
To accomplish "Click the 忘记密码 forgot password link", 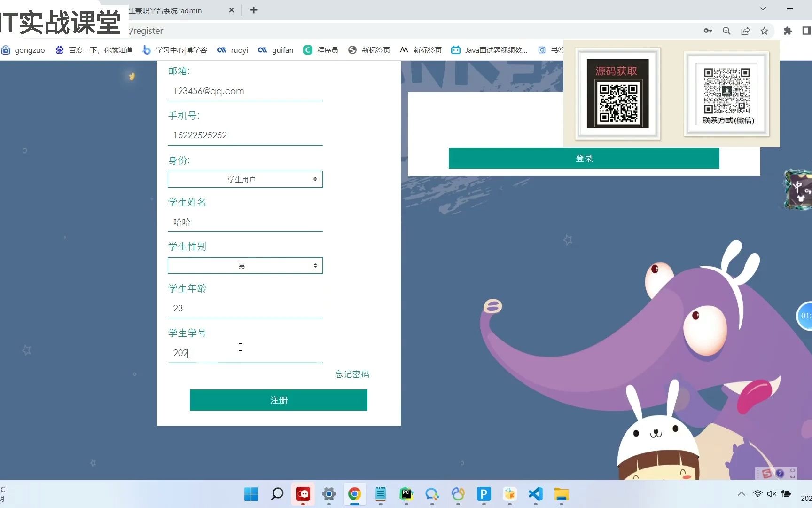I will (x=351, y=374).
